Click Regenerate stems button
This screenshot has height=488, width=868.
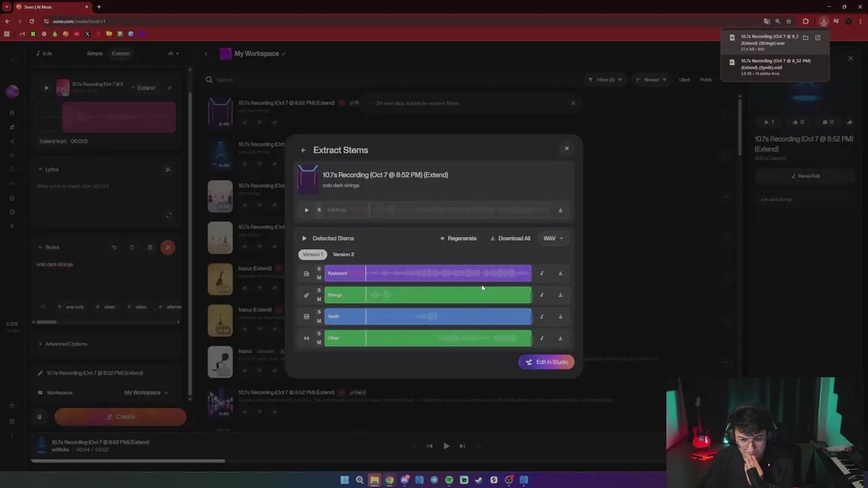coord(458,239)
